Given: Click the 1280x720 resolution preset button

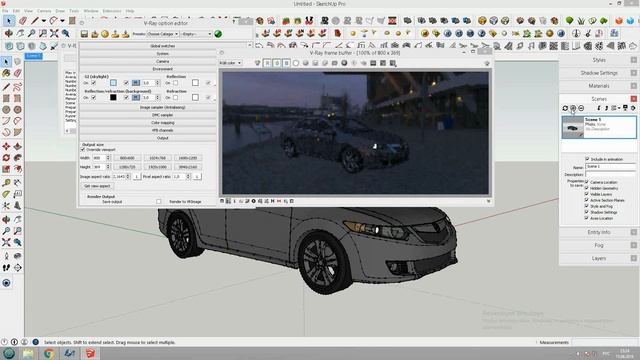Looking at the screenshot, I should 127,167.
